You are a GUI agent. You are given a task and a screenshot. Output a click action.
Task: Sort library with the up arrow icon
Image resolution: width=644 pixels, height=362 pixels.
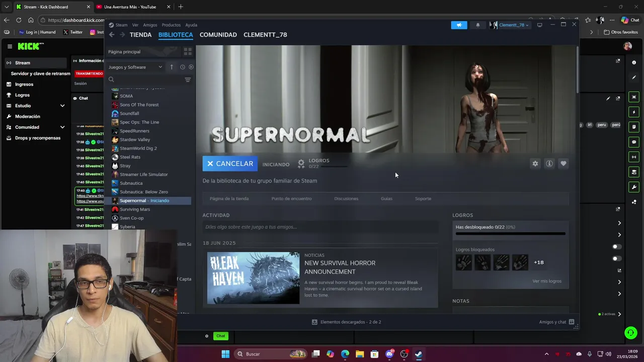pos(171,67)
